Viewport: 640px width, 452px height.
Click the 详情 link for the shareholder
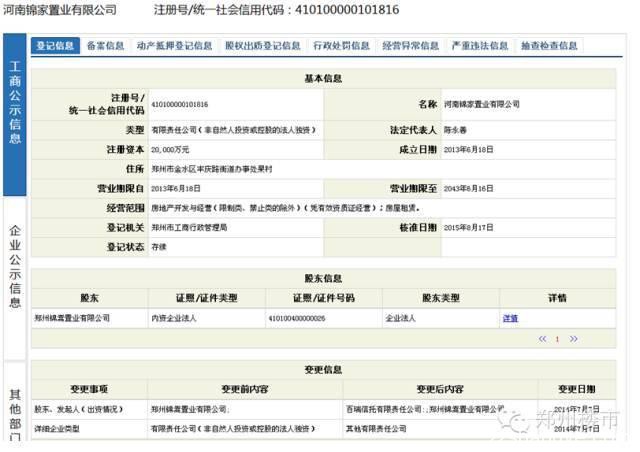510,318
